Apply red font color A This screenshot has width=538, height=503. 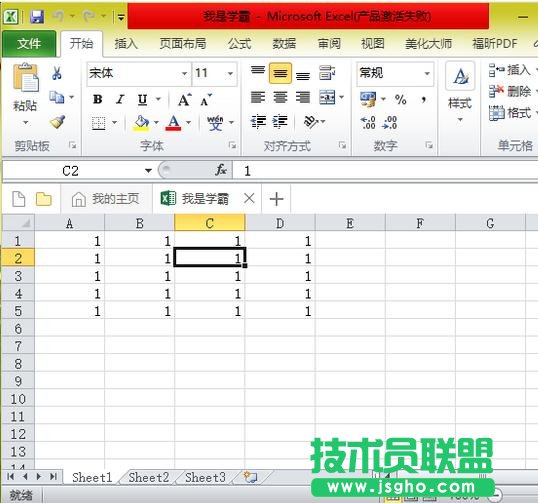[x=173, y=123]
